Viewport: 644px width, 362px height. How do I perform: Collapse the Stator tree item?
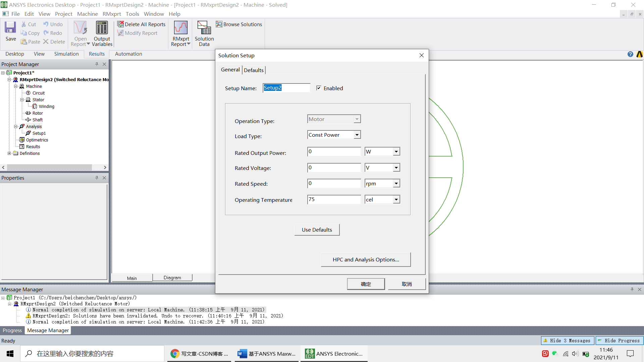click(x=22, y=100)
